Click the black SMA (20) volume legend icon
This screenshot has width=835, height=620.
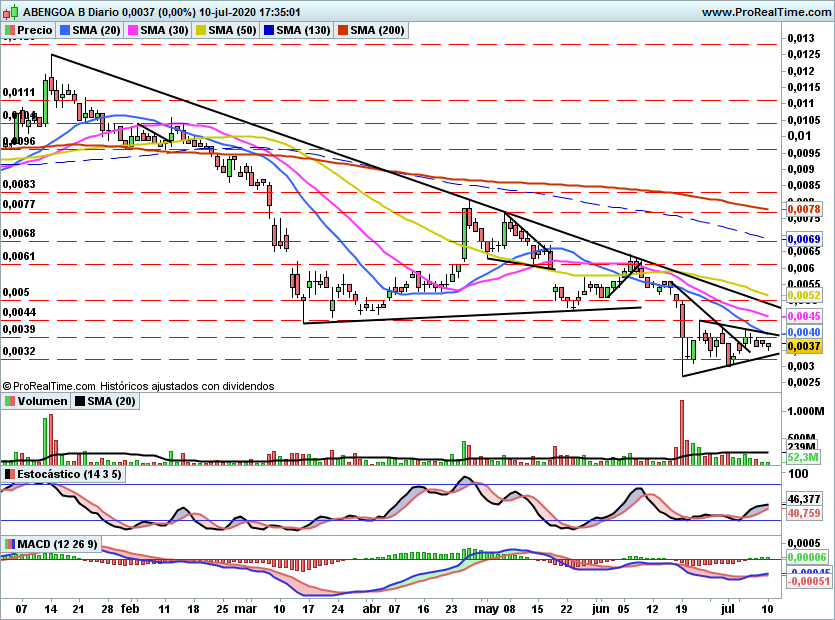[80, 401]
